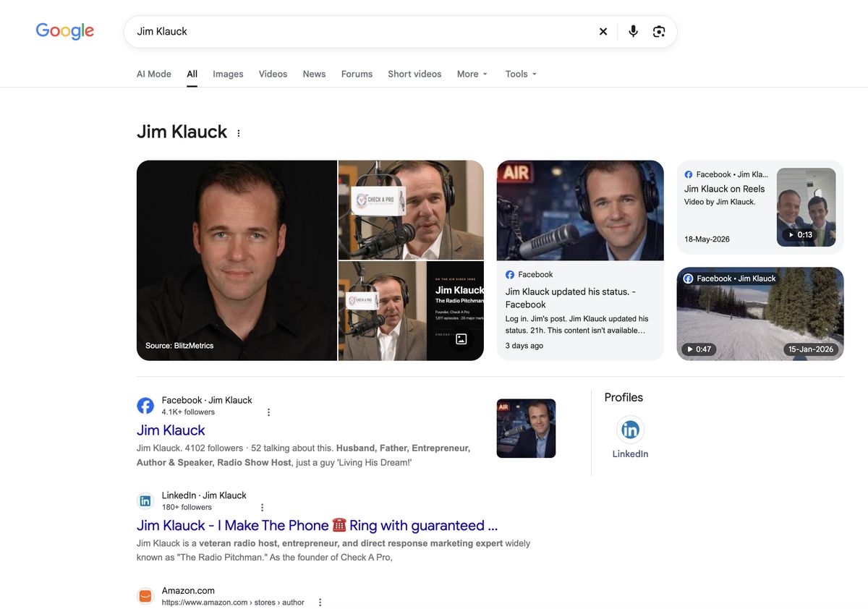This screenshot has height=609, width=868.
Task: Open 'Jim Klauck on Reels' video title
Action: (724, 189)
